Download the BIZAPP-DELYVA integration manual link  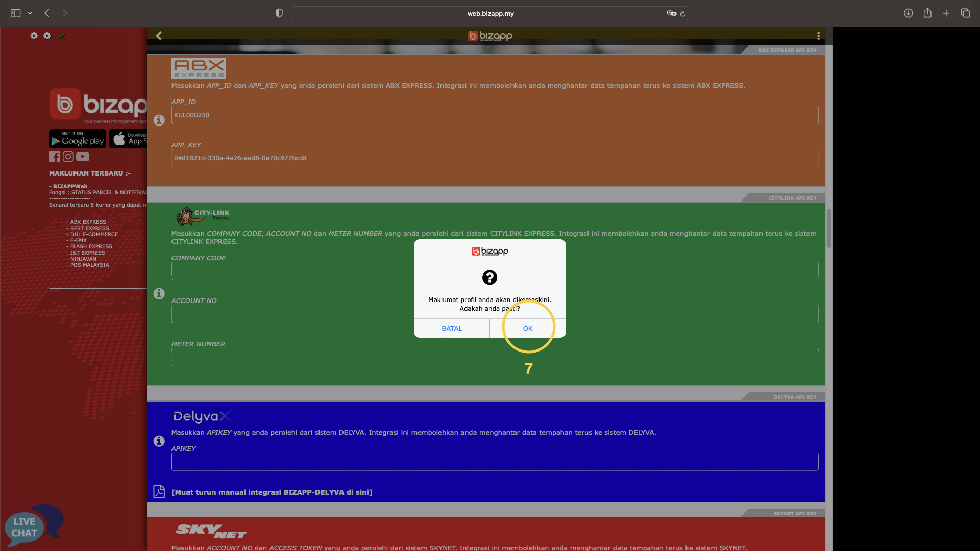pyautogui.click(x=272, y=492)
